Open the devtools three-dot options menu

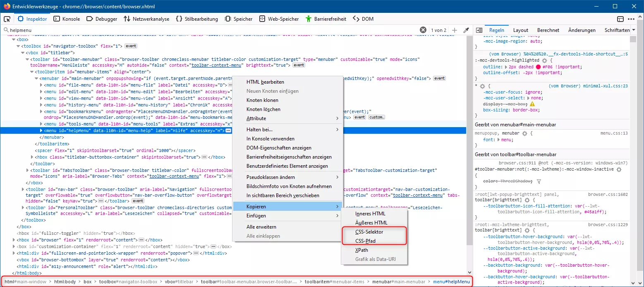point(631,19)
